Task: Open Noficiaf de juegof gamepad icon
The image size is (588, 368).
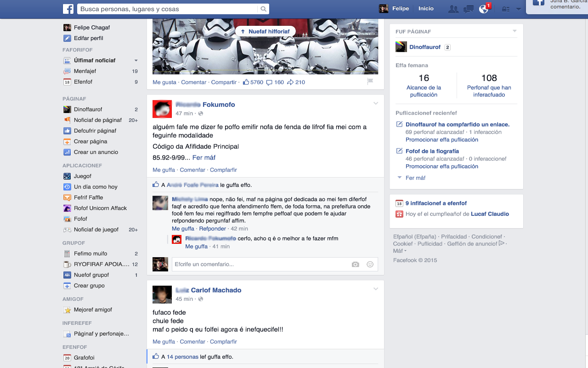Action: [x=67, y=230]
